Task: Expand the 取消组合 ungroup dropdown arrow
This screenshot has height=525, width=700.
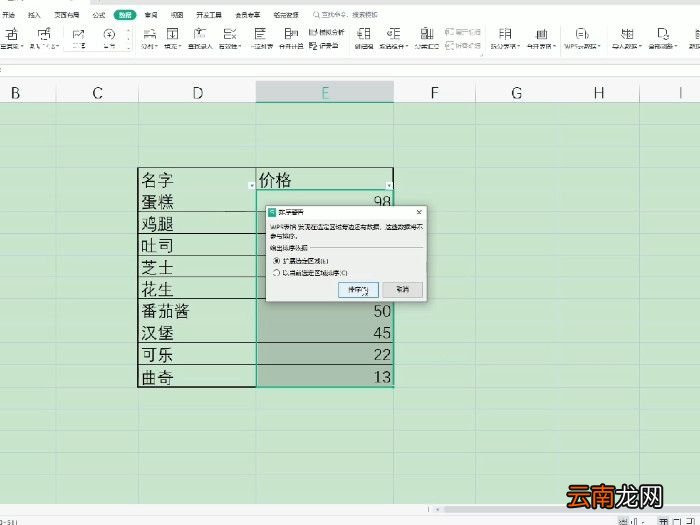Action: click(x=407, y=46)
